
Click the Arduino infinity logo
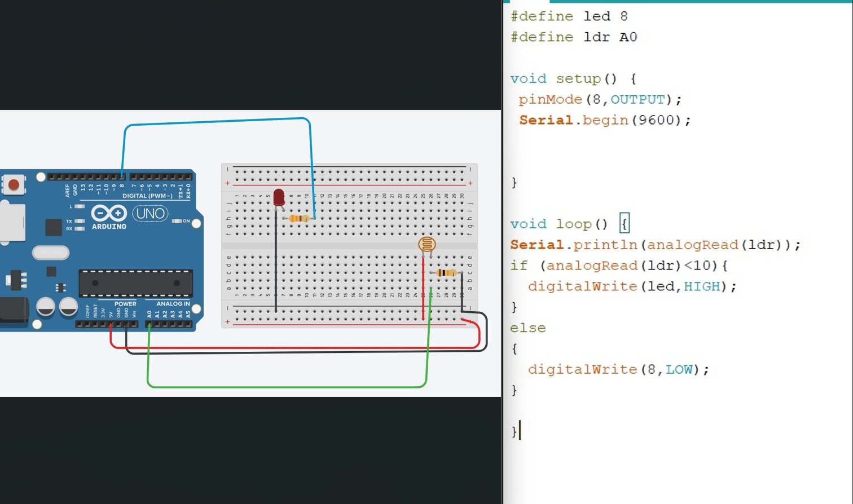pos(109,214)
